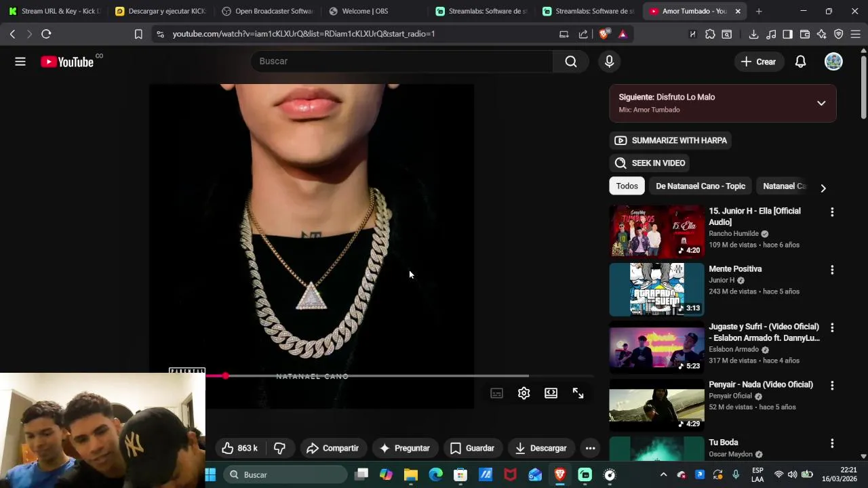Click the browser address bar URL
This screenshot has height=488, width=868.
coord(304,34)
